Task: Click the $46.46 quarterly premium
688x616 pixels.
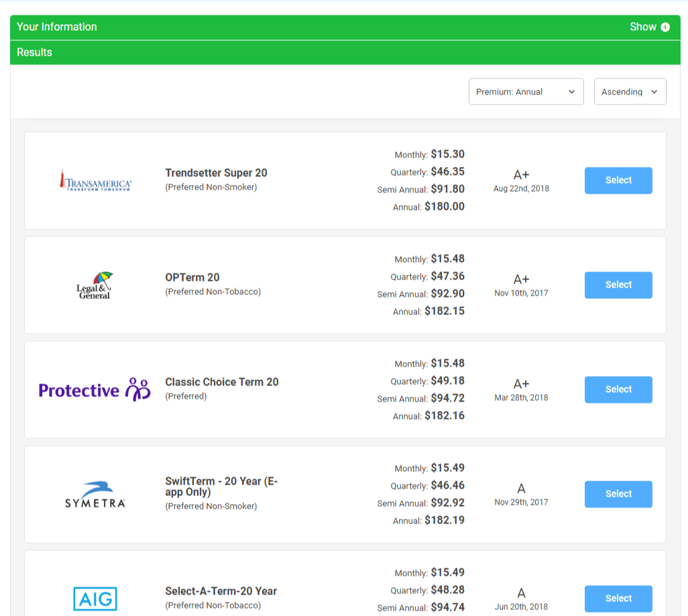Action: tap(447, 485)
